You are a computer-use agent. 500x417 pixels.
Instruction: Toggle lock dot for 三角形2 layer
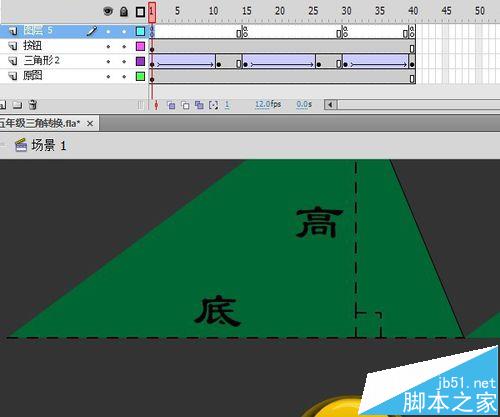point(124,61)
